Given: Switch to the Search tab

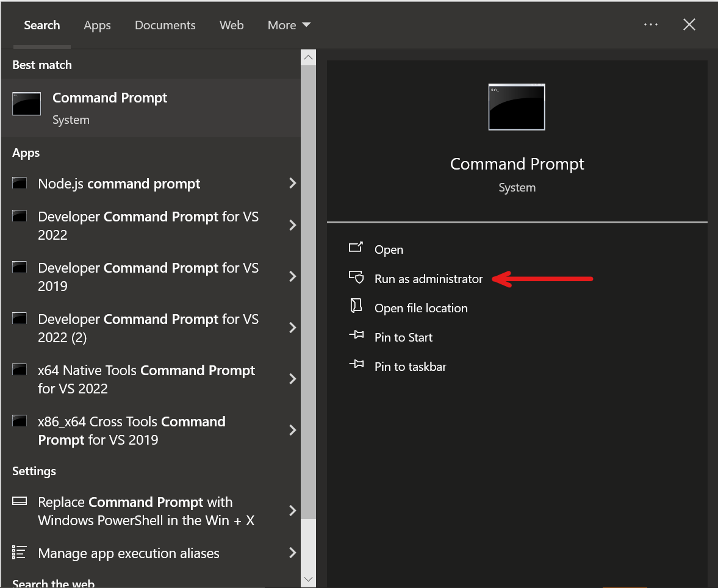Looking at the screenshot, I should tap(41, 25).
